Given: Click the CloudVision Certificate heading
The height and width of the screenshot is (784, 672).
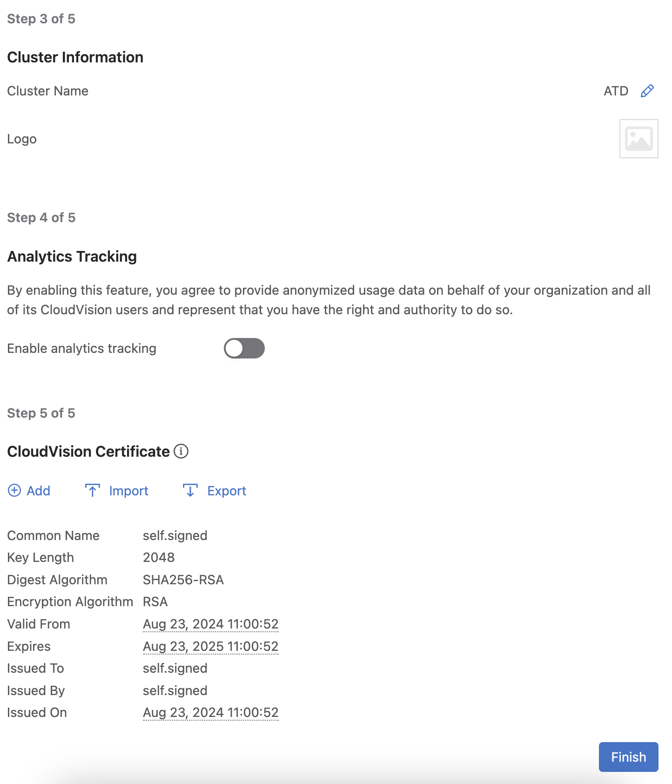Looking at the screenshot, I should [88, 451].
